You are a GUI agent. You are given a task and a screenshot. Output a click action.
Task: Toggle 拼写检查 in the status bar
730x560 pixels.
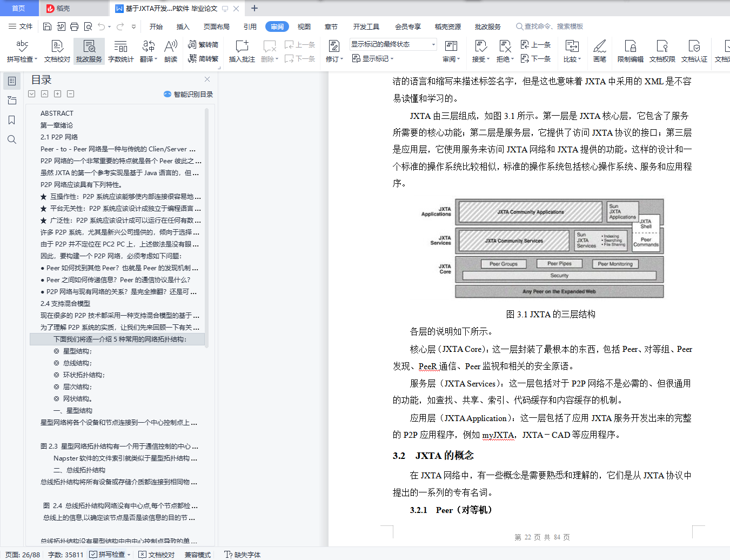(108, 555)
